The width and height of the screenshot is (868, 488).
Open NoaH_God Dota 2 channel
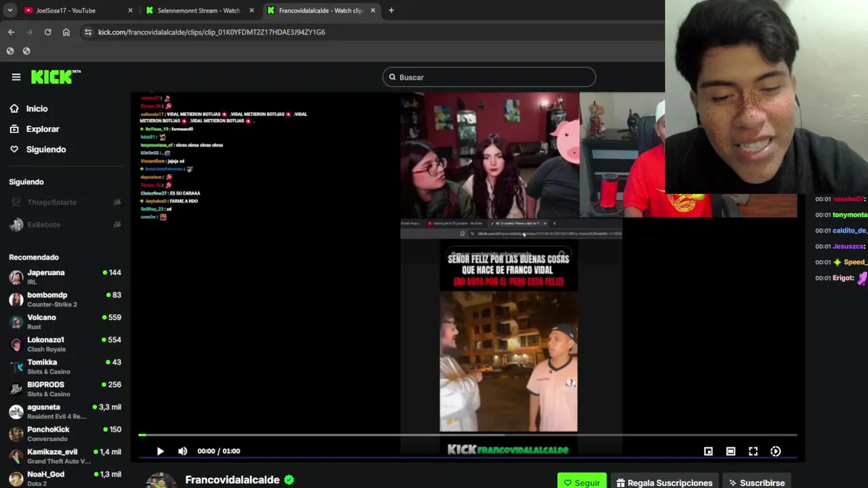(x=65, y=478)
